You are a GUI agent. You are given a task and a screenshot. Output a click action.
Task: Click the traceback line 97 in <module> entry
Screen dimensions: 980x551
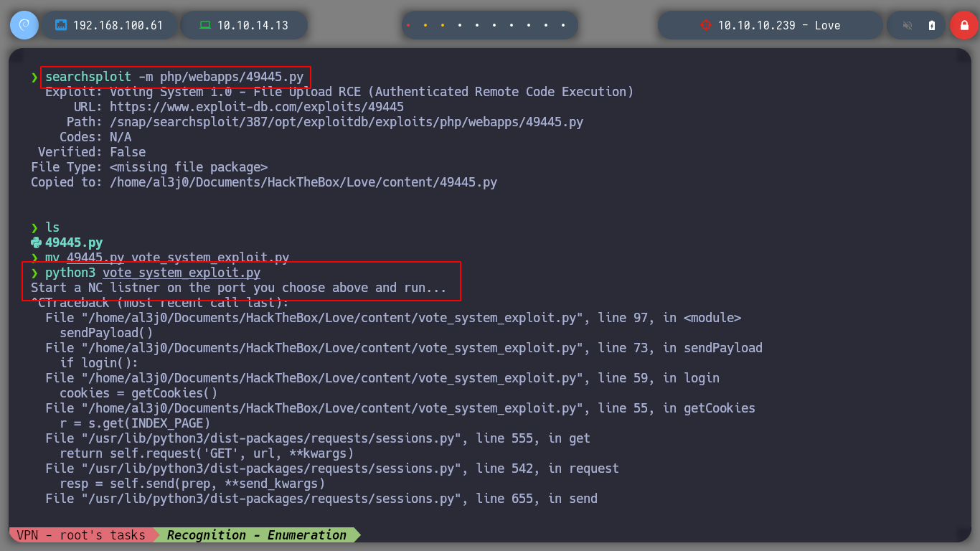click(393, 318)
